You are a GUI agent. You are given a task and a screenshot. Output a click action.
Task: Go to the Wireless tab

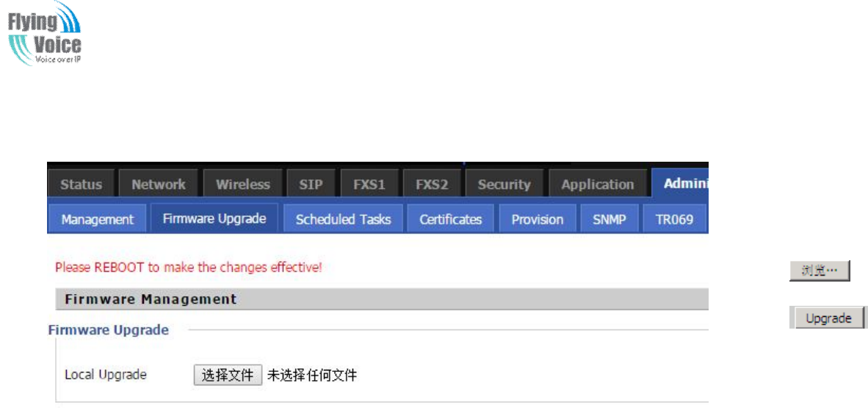click(243, 184)
